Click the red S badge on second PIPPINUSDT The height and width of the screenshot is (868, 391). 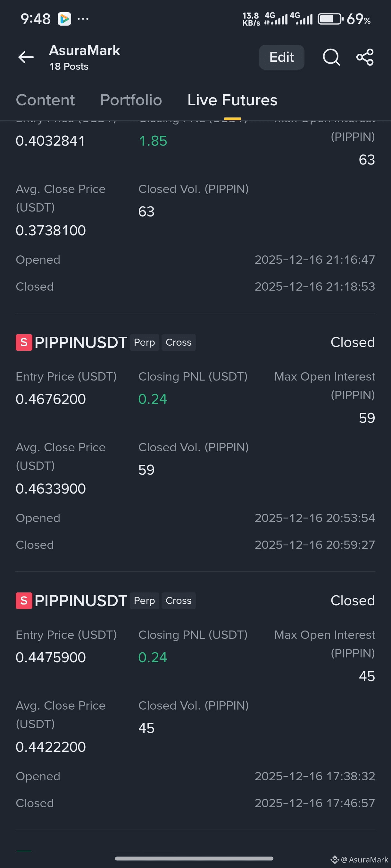(24, 600)
